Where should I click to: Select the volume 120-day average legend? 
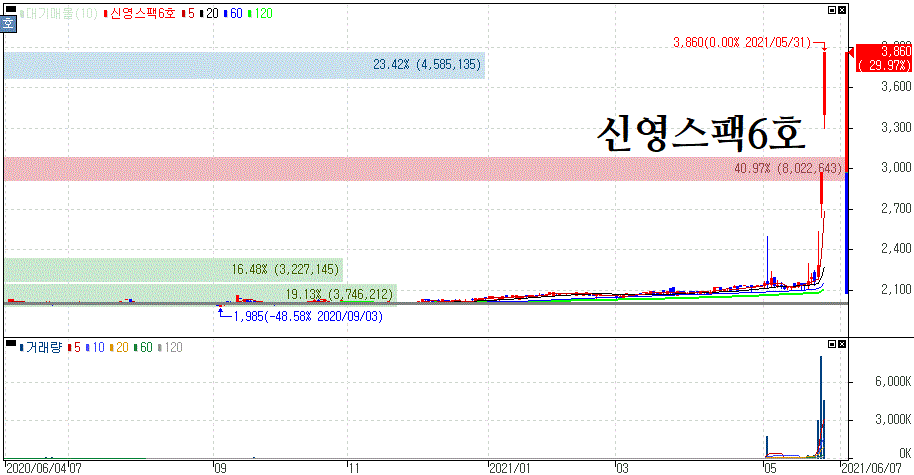click(x=170, y=348)
